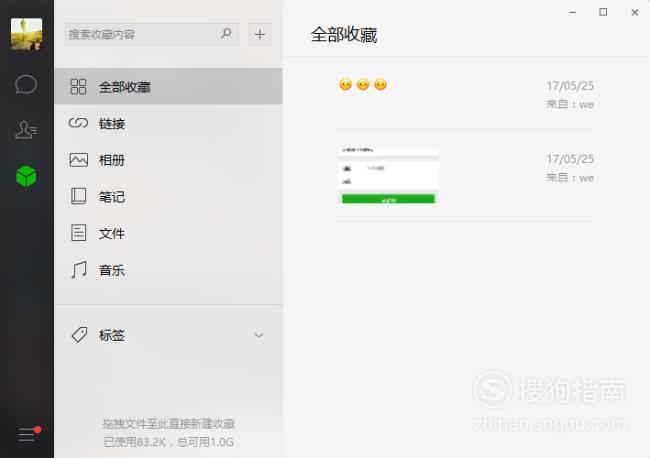Open the Contacts icon in sidebar
650x458 pixels.
tap(26, 130)
